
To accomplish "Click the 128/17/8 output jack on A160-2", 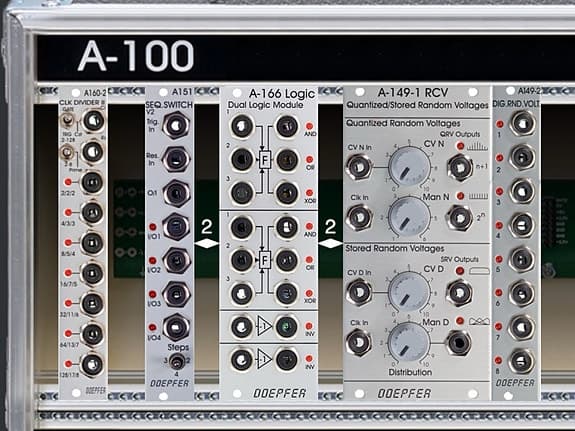I will [x=92, y=364].
